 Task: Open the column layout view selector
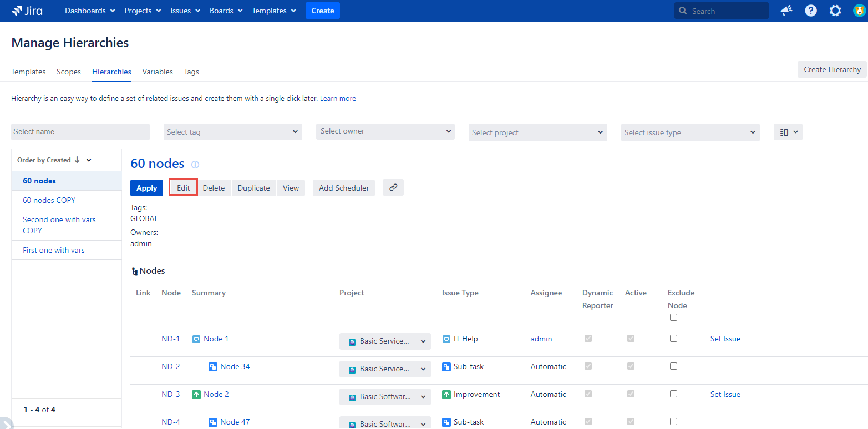[788, 132]
